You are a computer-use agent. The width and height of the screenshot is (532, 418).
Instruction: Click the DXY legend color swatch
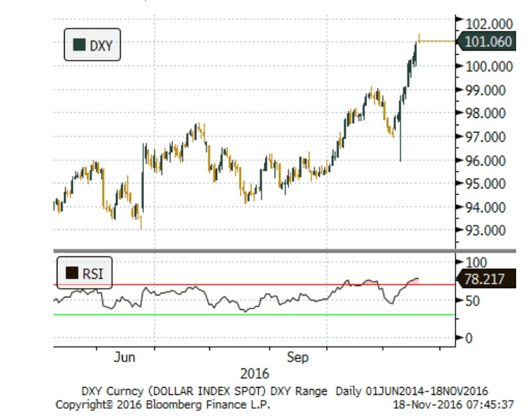click(x=80, y=45)
